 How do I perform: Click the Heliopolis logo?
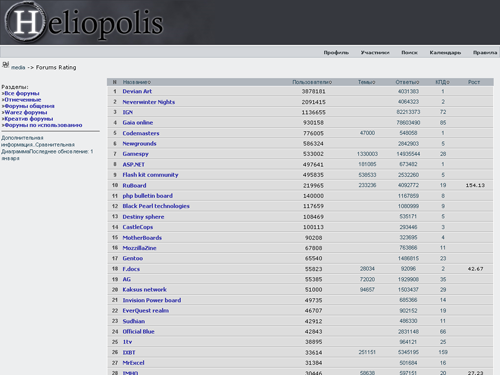click(84, 23)
